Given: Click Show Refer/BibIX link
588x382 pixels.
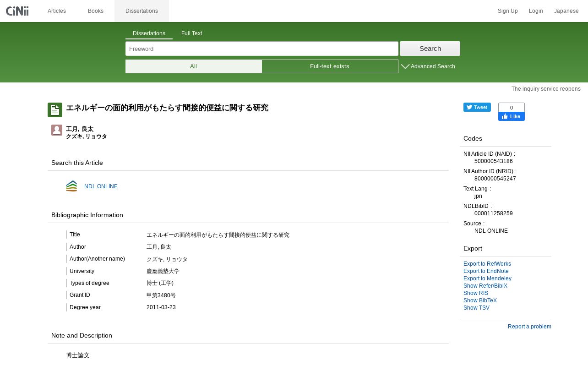Looking at the screenshot, I should [x=485, y=286].
